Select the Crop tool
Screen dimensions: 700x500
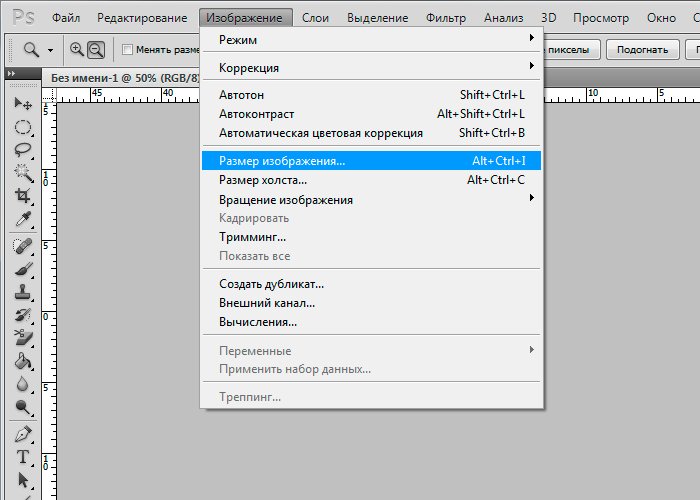coord(23,196)
